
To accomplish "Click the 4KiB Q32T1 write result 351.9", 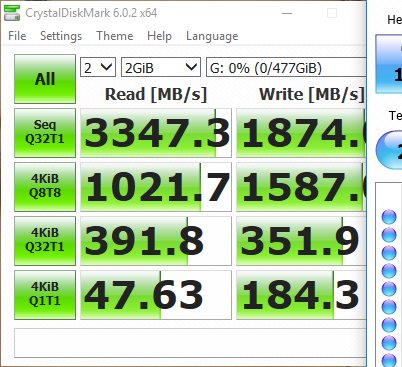I will point(301,241).
